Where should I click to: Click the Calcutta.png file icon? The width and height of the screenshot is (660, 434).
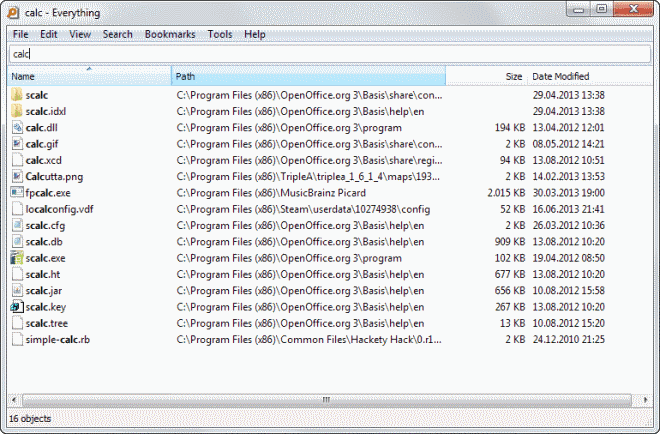pos(17,176)
